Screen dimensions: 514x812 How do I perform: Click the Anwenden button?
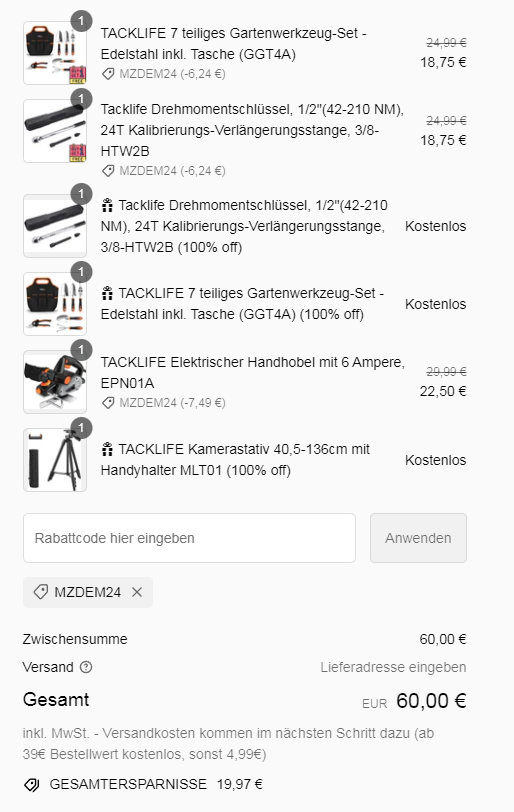pos(418,538)
